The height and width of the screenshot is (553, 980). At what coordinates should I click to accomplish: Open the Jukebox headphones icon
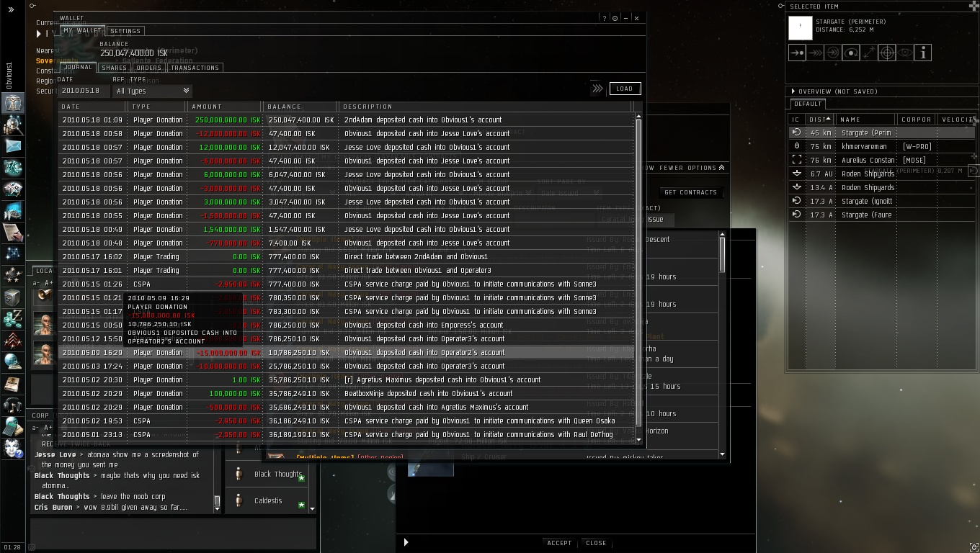pos(13,405)
